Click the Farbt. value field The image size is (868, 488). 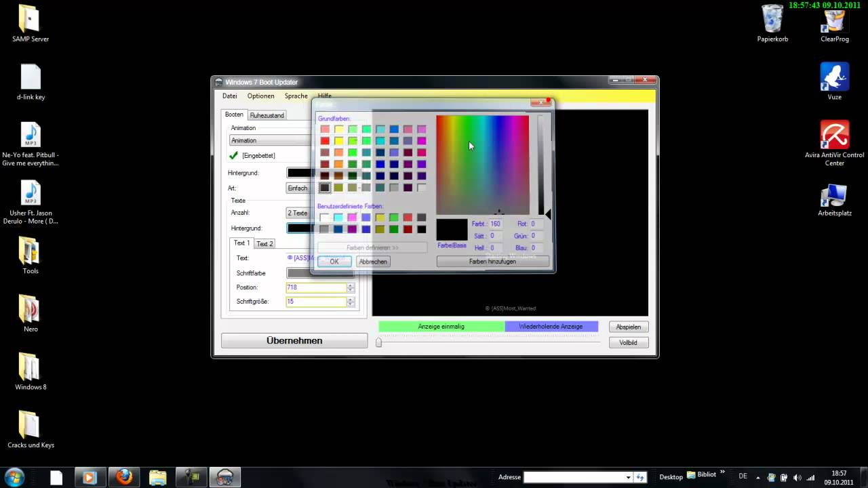click(x=496, y=224)
